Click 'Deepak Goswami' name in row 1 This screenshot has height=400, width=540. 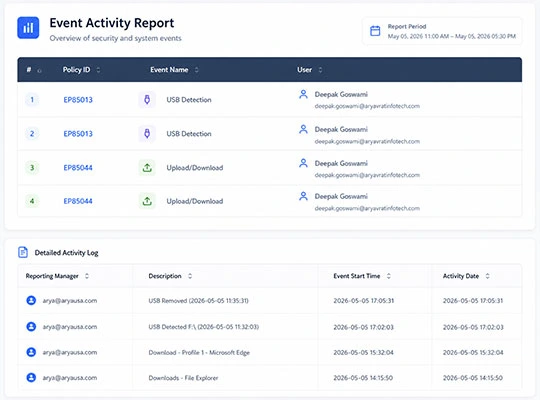click(341, 94)
